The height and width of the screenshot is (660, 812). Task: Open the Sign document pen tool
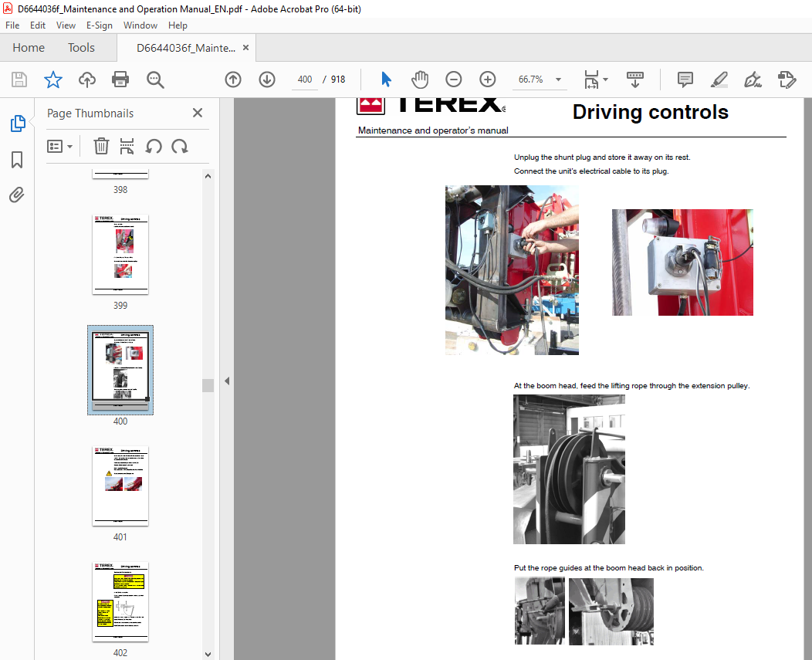753,80
